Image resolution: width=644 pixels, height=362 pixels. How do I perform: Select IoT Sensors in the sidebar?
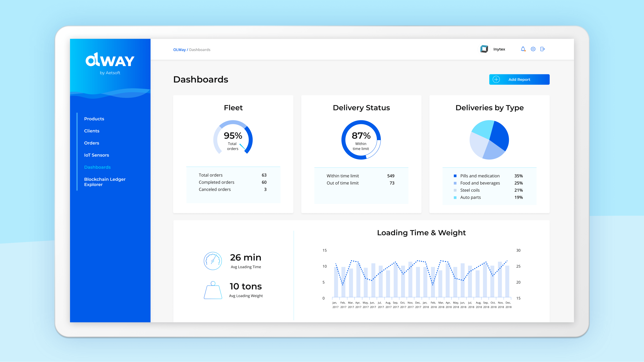[x=97, y=155]
